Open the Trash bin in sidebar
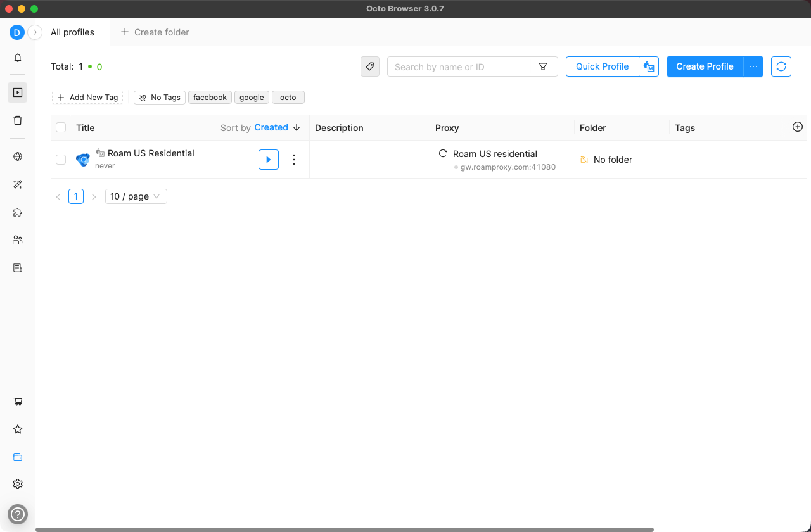 point(18,120)
